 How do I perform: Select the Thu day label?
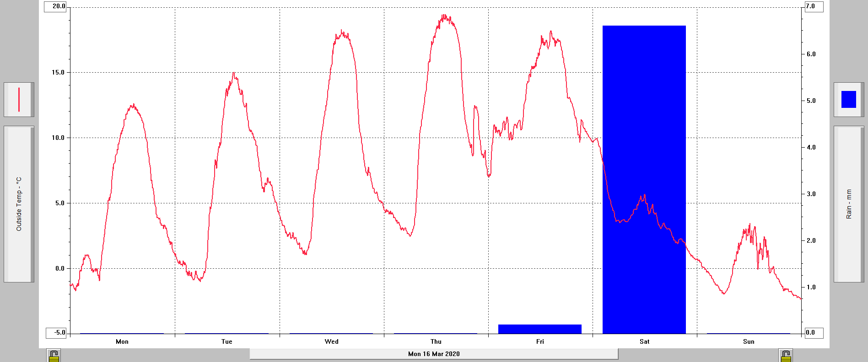436,341
